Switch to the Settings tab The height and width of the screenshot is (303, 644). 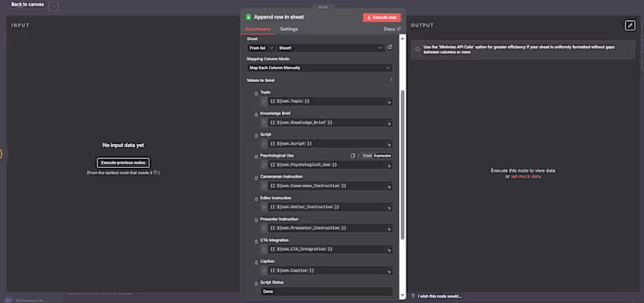[x=289, y=29]
